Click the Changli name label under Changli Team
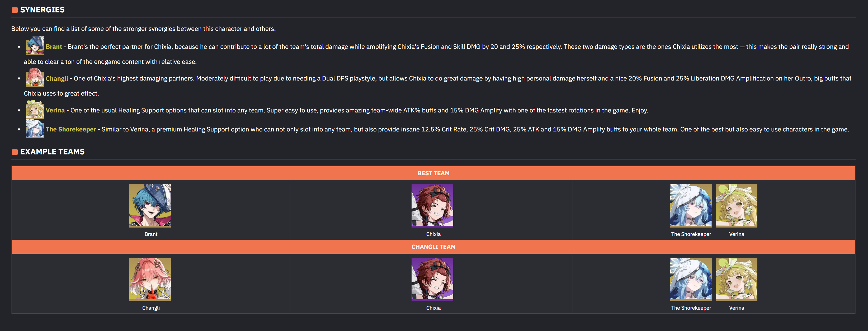Image resolution: width=868 pixels, height=331 pixels. [151, 308]
